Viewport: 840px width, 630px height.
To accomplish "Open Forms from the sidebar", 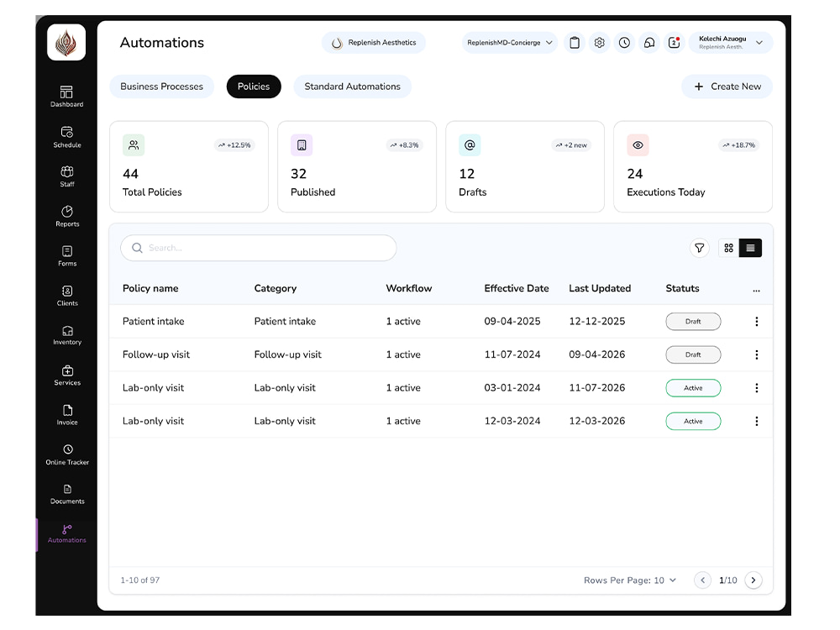I will tap(67, 256).
